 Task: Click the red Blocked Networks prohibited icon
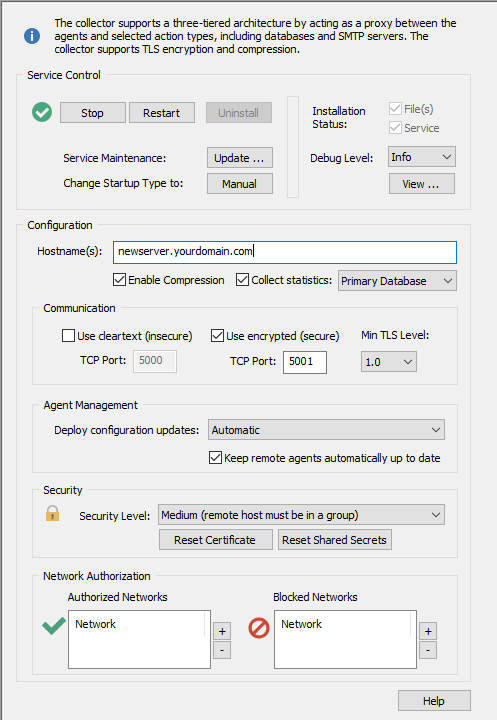click(x=259, y=628)
